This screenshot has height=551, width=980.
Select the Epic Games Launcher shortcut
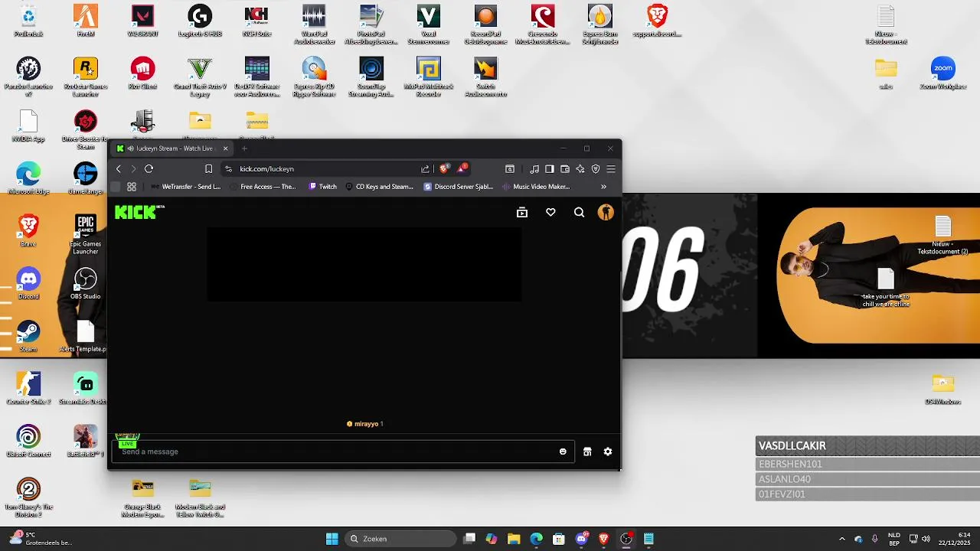coord(85,234)
